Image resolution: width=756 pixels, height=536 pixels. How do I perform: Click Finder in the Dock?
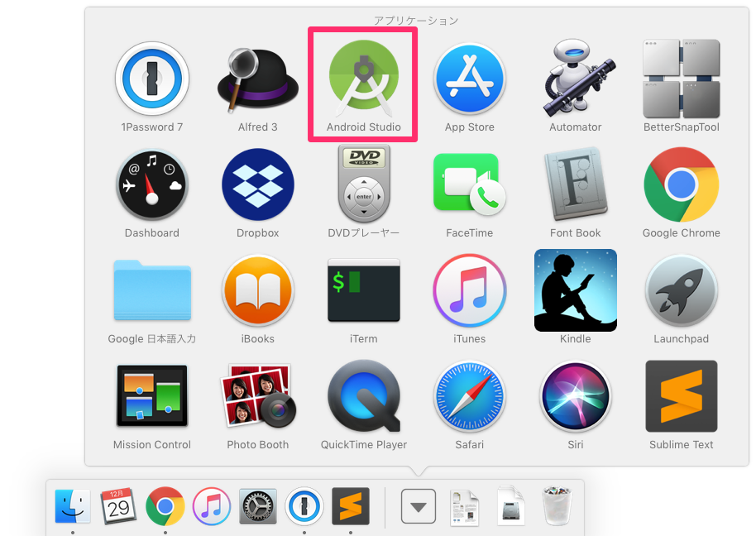72,506
